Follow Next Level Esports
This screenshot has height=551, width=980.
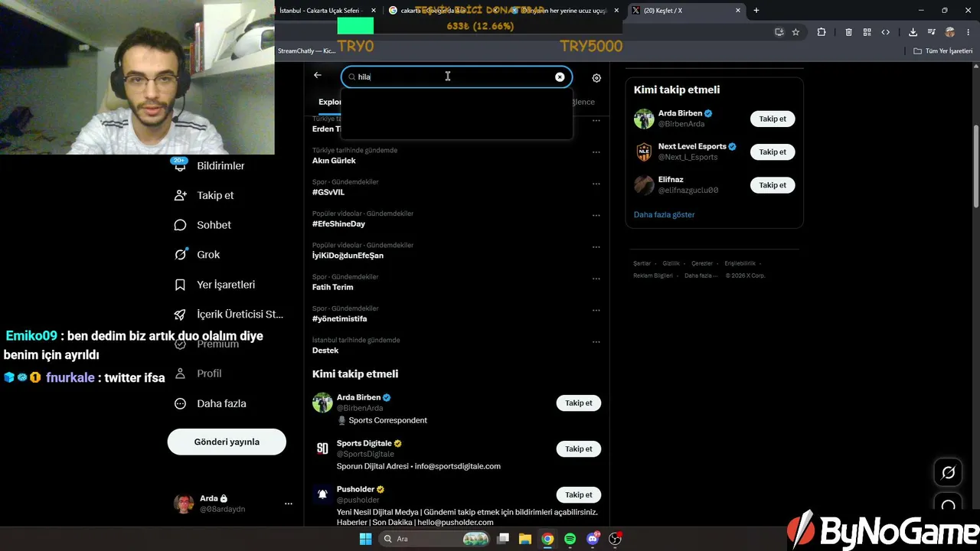pyautogui.click(x=773, y=152)
